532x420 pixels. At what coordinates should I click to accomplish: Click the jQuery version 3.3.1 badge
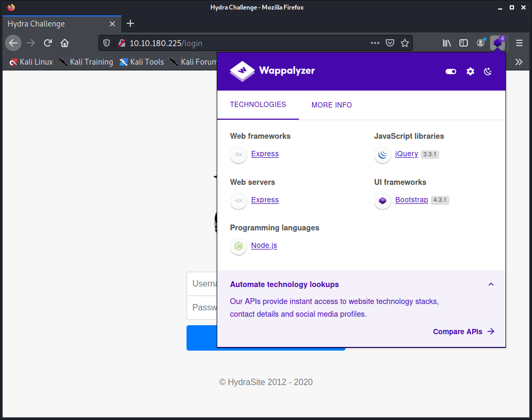pos(430,154)
